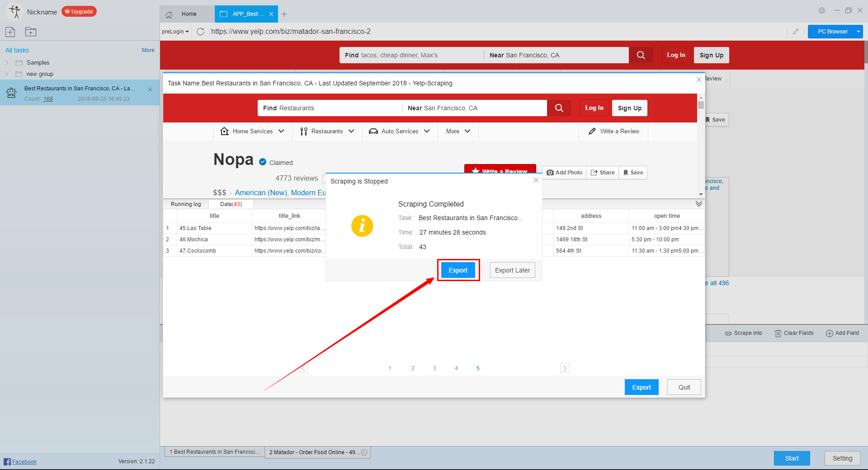Expand the Samples folder

point(7,62)
